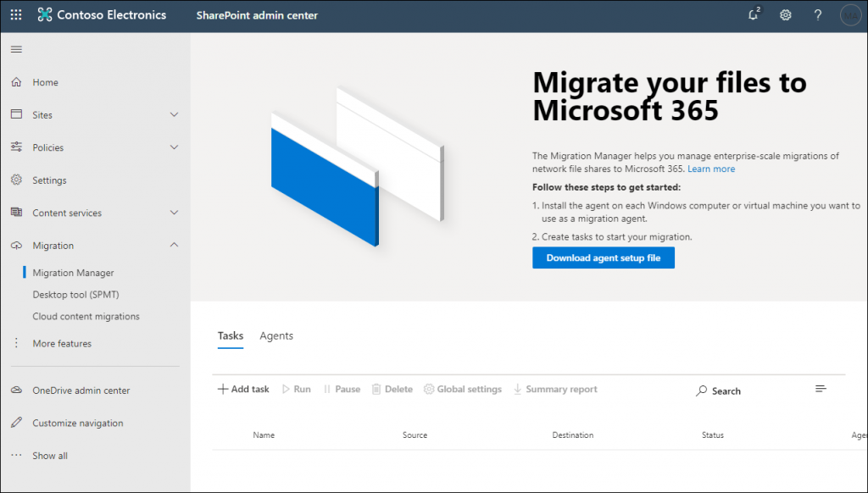Open SharePoint settings gear icon
This screenshot has width=868, height=493.
click(785, 15)
